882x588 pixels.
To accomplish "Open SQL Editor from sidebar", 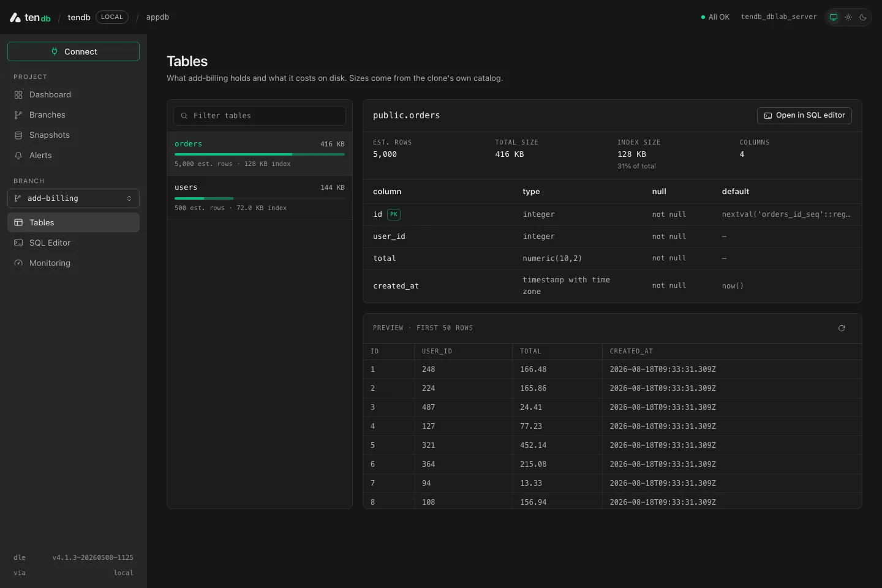I will [x=73, y=243].
